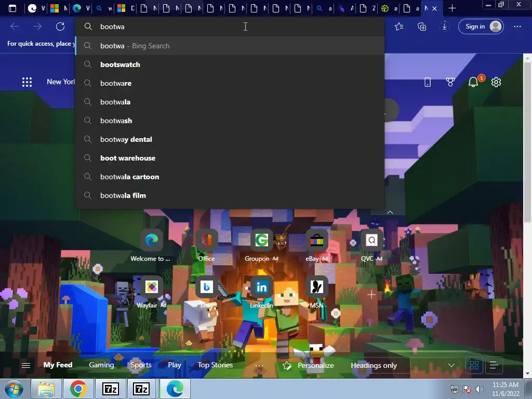Select the Top Stories tab
Viewport: 532px width, 399px height.
[215, 365]
